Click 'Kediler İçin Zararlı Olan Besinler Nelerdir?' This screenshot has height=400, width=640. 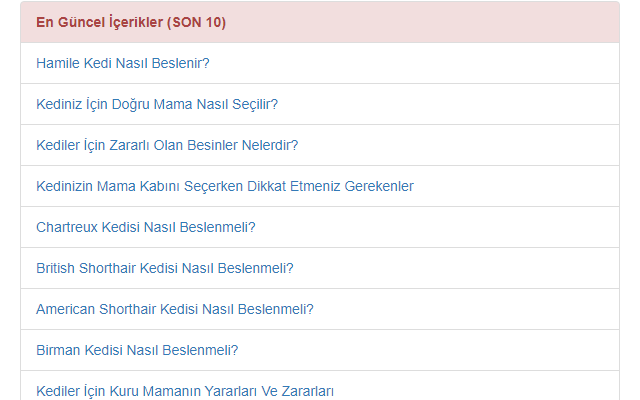point(167,145)
